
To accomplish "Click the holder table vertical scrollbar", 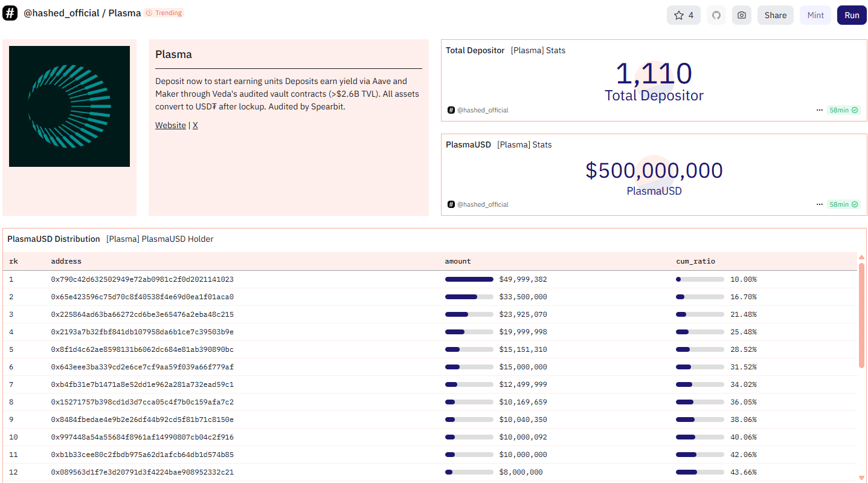I will 861,314.
